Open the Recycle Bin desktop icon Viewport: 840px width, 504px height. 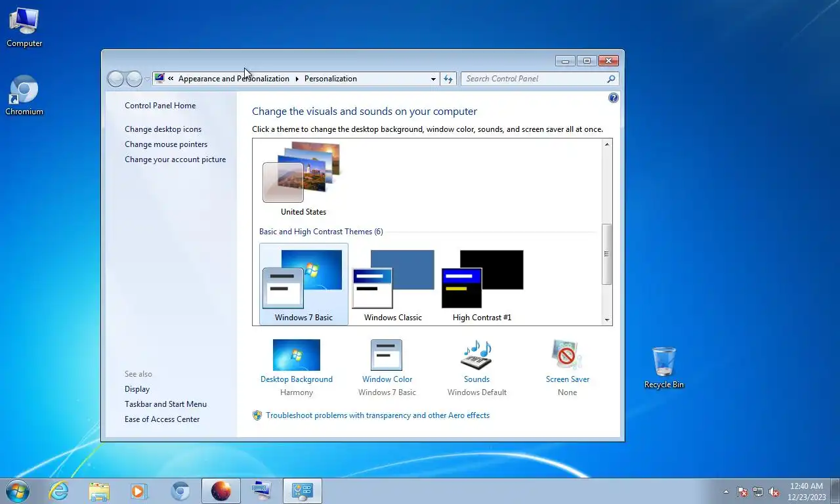663,367
